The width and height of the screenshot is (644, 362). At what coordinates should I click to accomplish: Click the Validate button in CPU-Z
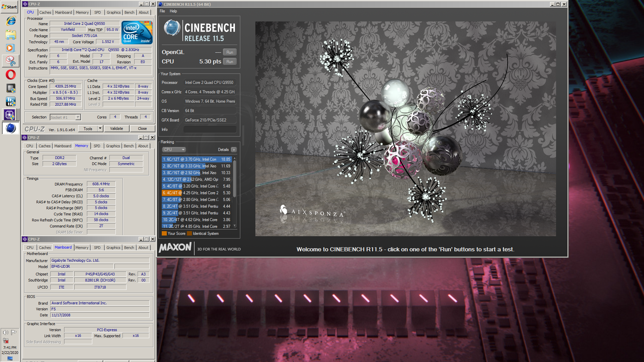(x=116, y=128)
